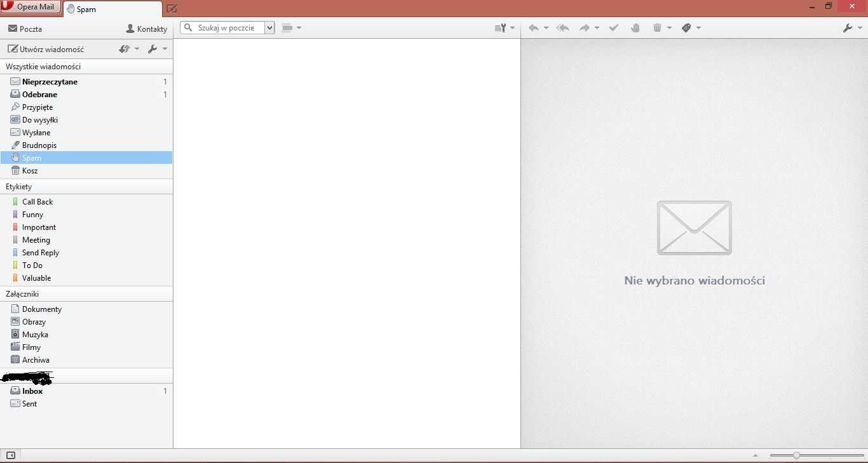The height and width of the screenshot is (463, 868).
Task: Open the Wysłane folder
Action: (86, 132)
